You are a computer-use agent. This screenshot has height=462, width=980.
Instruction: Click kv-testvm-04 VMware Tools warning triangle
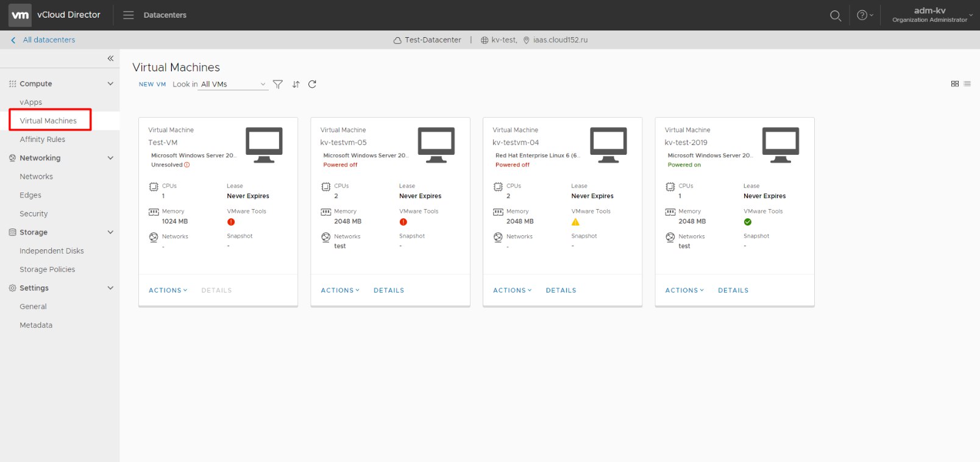pyautogui.click(x=575, y=222)
